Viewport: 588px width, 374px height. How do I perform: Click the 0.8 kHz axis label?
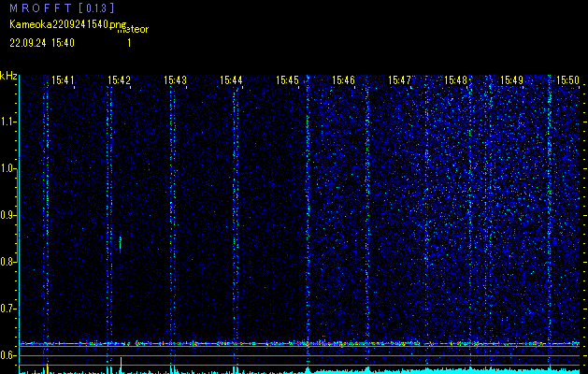click(7, 262)
